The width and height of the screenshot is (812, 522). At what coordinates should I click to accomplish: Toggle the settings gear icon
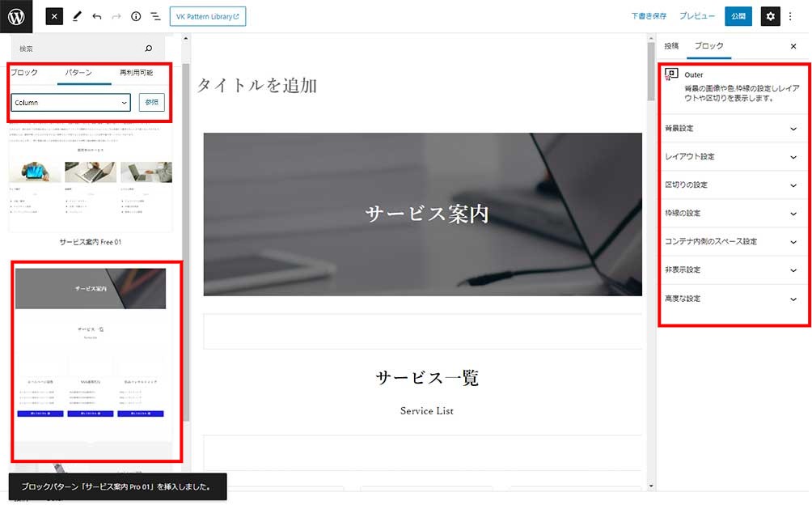(770, 16)
